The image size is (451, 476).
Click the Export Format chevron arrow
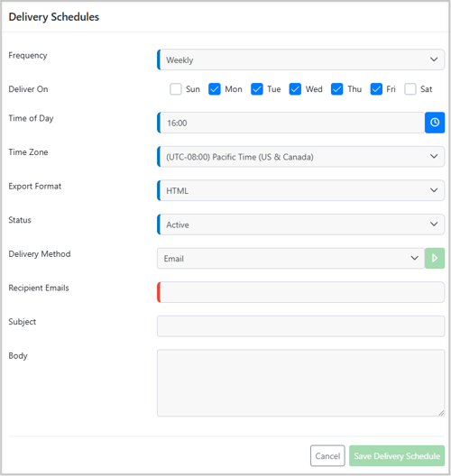(x=434, y=190)
